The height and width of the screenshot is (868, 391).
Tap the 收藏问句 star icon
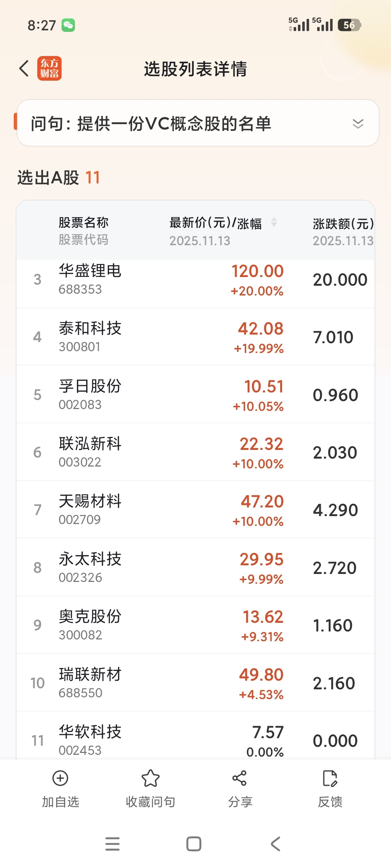pyautogui.click(x=150, y=778)
